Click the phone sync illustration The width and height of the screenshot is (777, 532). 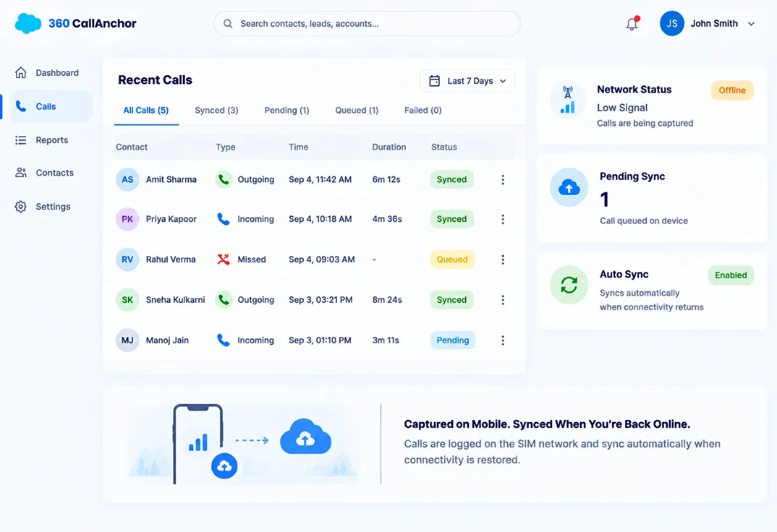pos(243,444)
